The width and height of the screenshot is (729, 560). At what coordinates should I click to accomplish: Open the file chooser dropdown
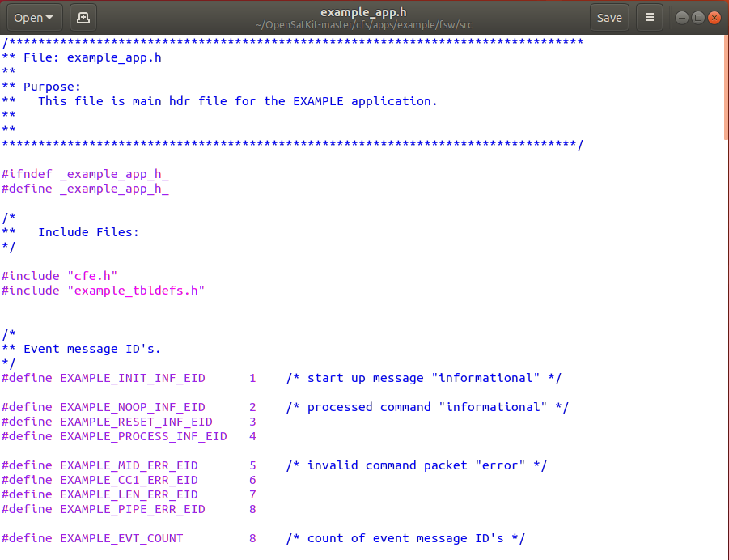tap(34, 18)
